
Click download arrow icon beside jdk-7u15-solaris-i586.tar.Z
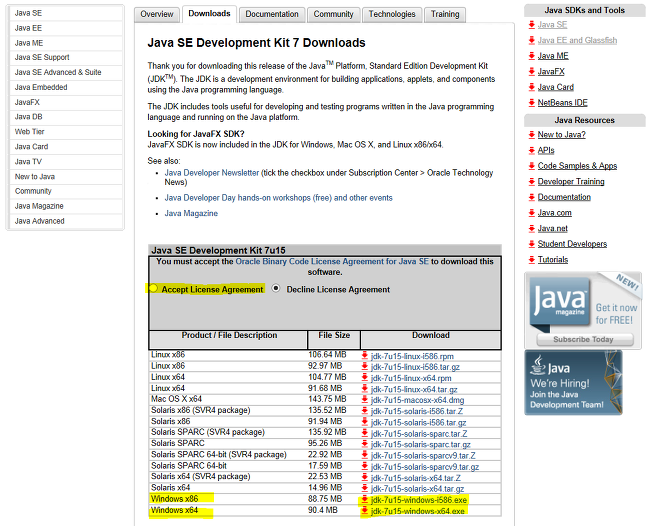point(364,411)
